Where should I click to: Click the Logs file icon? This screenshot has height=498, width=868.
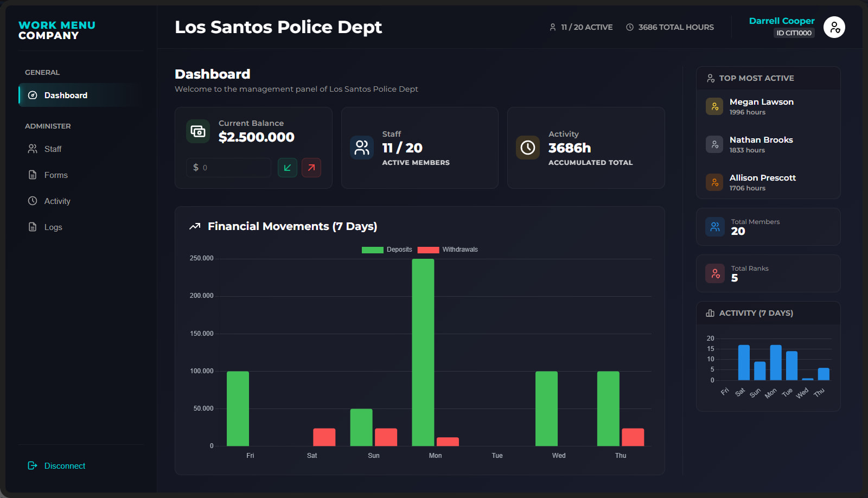33,227
